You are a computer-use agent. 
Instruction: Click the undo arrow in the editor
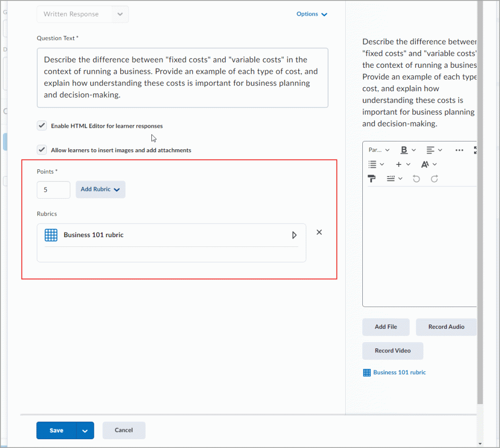[x=416, y=179]
